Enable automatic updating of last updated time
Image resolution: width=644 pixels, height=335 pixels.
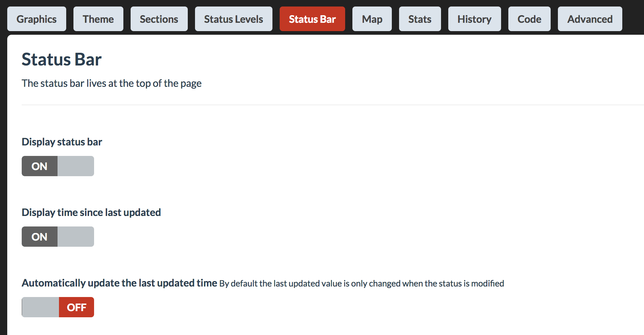pos(40,307)
